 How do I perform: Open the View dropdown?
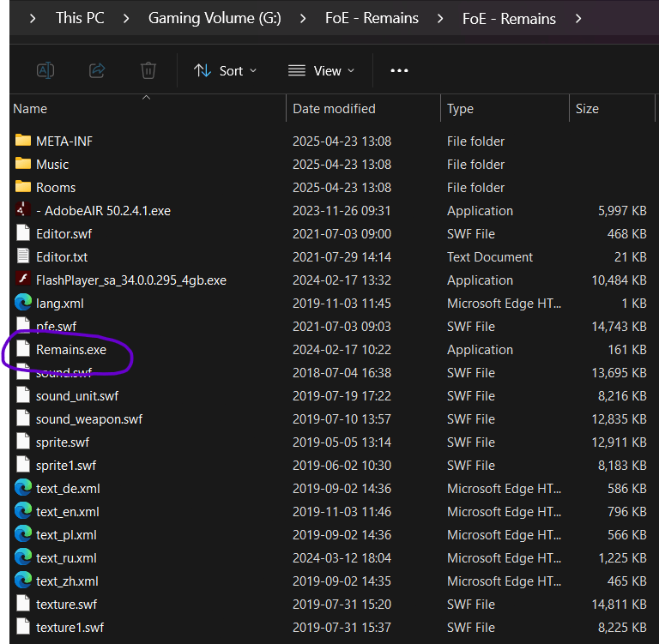click(x=321, y=70)
